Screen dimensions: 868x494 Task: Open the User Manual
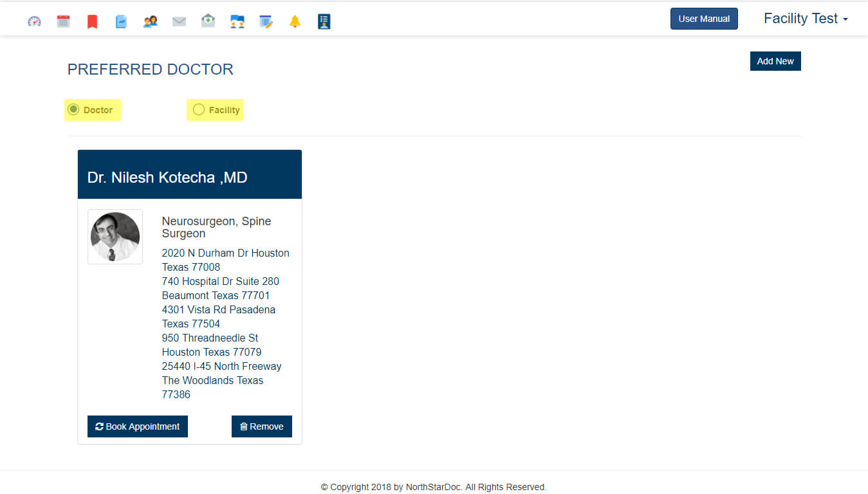[703, 19]
